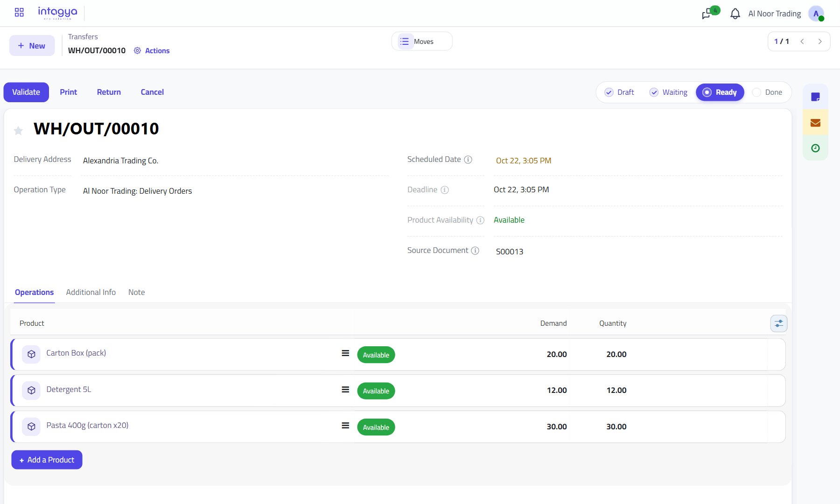Screen dimensions: 840x504
Task: Edit the Delivery Address field Alexandria Trading Co.
Action: pyautogui.click(x=235, y=161)
